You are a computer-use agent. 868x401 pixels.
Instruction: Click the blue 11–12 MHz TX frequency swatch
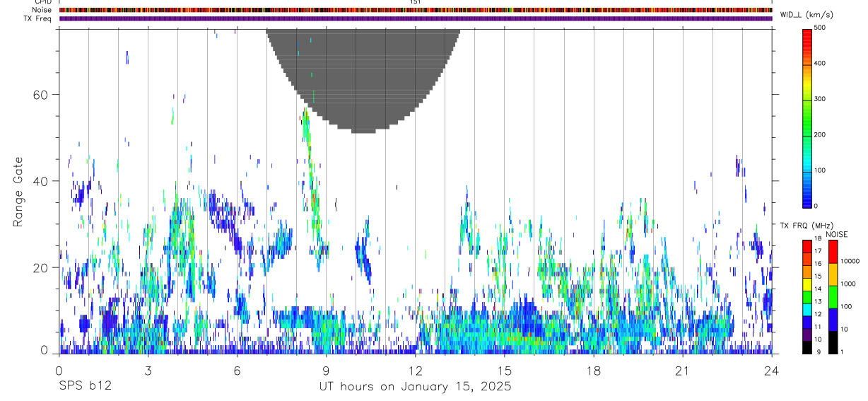point(807,322)
